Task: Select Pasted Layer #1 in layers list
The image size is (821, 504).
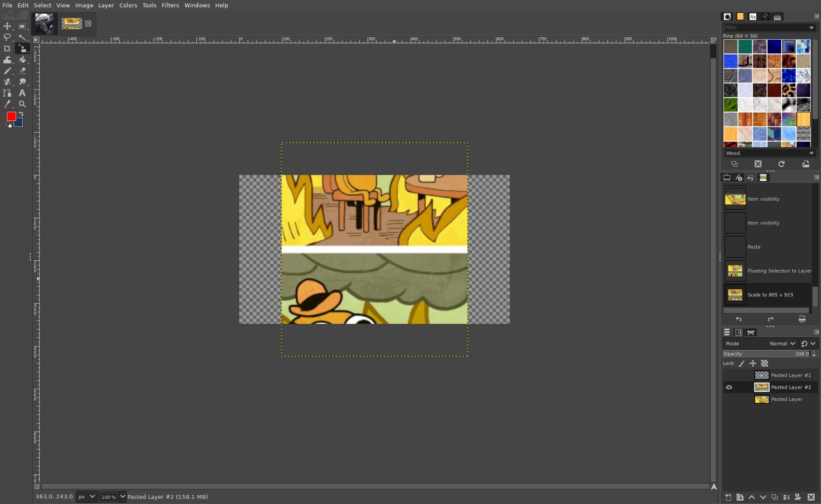Action: 770,375
